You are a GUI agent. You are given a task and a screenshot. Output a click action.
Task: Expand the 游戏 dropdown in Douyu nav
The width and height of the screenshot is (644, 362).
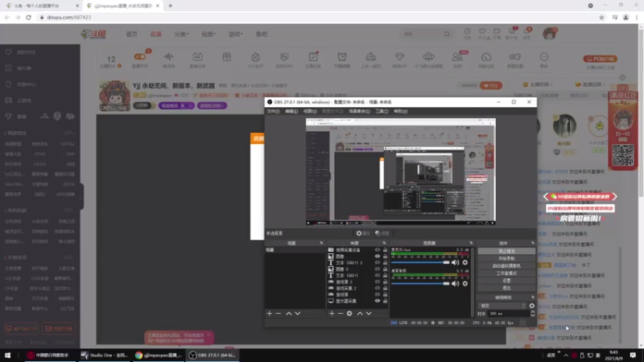235,34
